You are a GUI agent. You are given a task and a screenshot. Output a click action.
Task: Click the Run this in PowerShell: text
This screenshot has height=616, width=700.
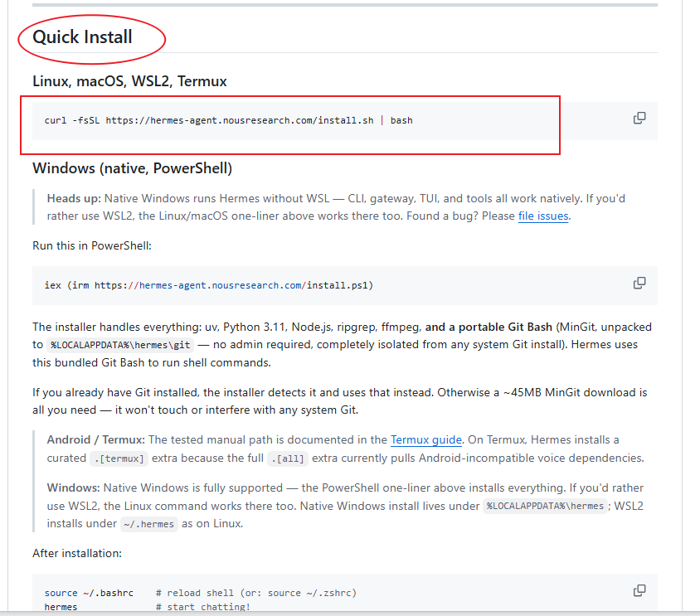tap(92, 246)
